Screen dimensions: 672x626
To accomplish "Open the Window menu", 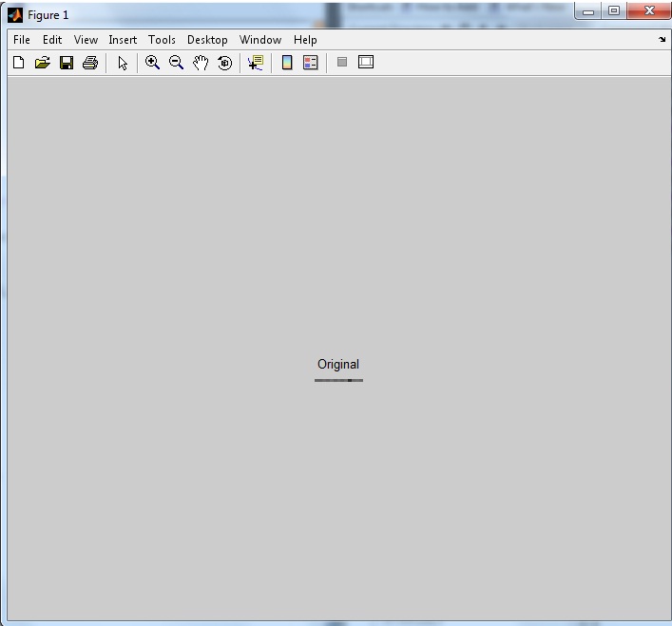I will click(x=260, y=40).
